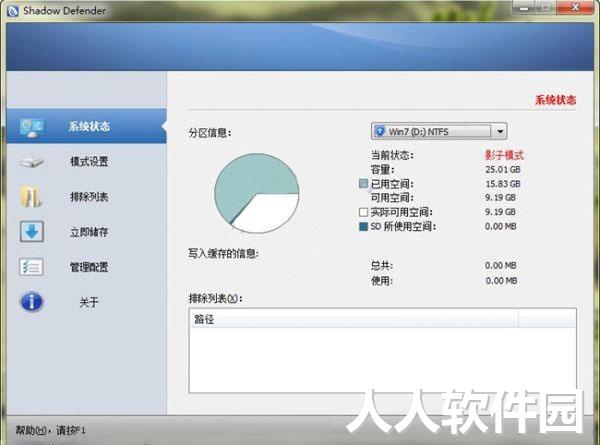Click the 0.00 MB value next to 总共
The height and width of the screenshot is (445, 600).
(501, 265)
